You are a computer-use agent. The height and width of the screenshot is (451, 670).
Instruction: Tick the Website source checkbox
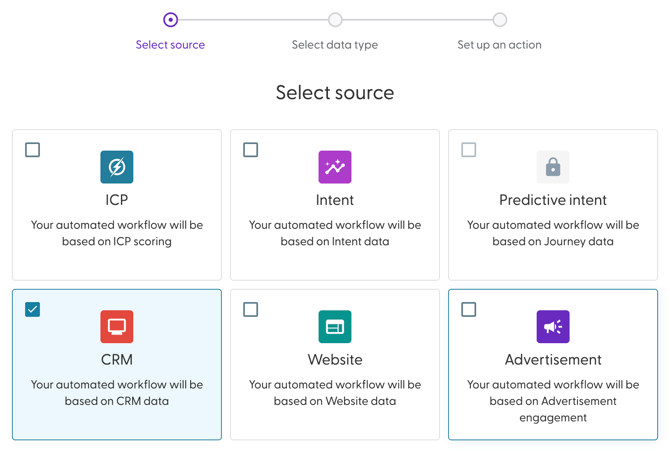[251, 310]
